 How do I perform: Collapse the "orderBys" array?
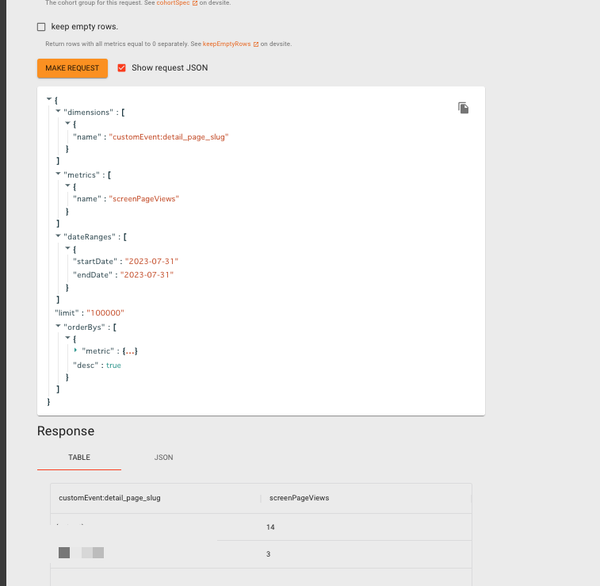(58, 326)
